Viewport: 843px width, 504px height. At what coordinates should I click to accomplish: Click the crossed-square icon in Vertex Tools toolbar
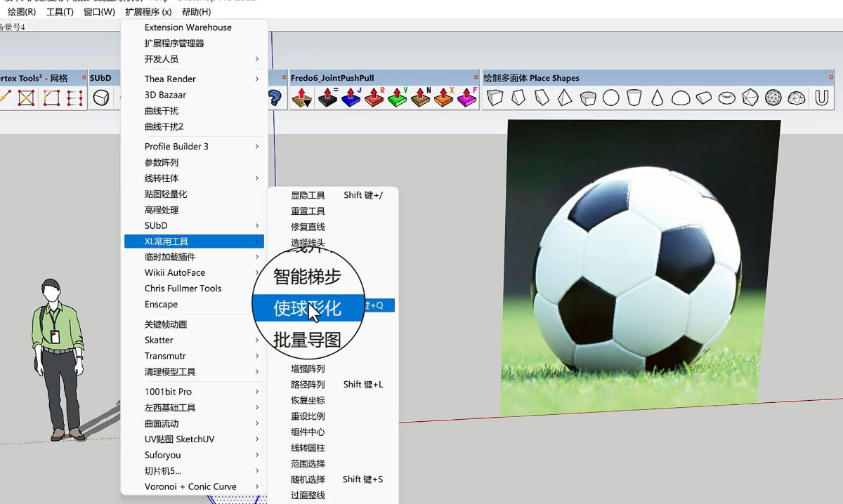point(27,98)
